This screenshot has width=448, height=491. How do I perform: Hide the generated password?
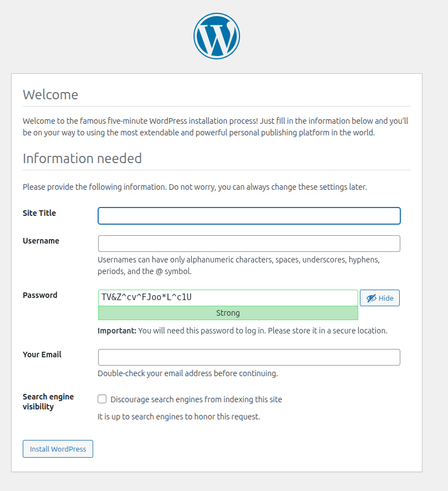(379, 298)
